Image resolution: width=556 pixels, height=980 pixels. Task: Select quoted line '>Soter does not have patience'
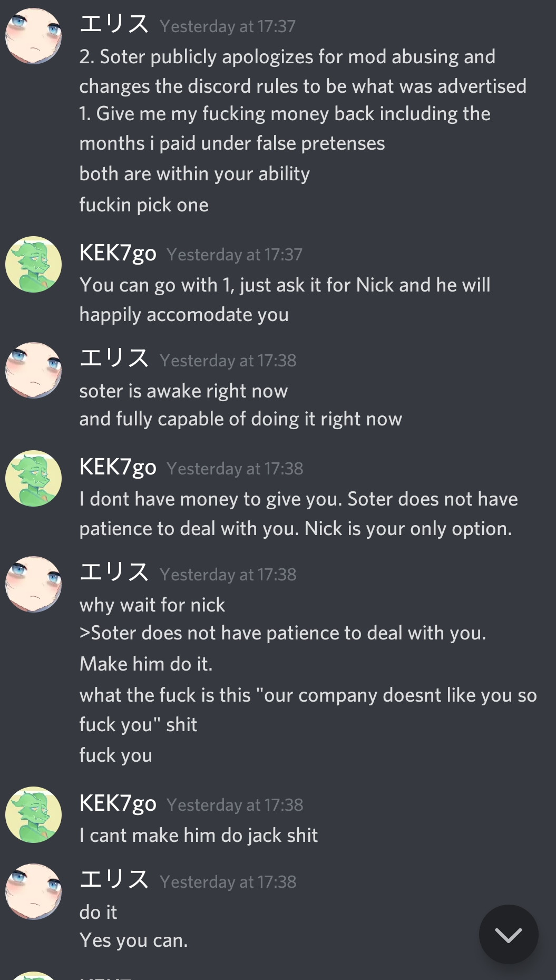coord(282,633)
